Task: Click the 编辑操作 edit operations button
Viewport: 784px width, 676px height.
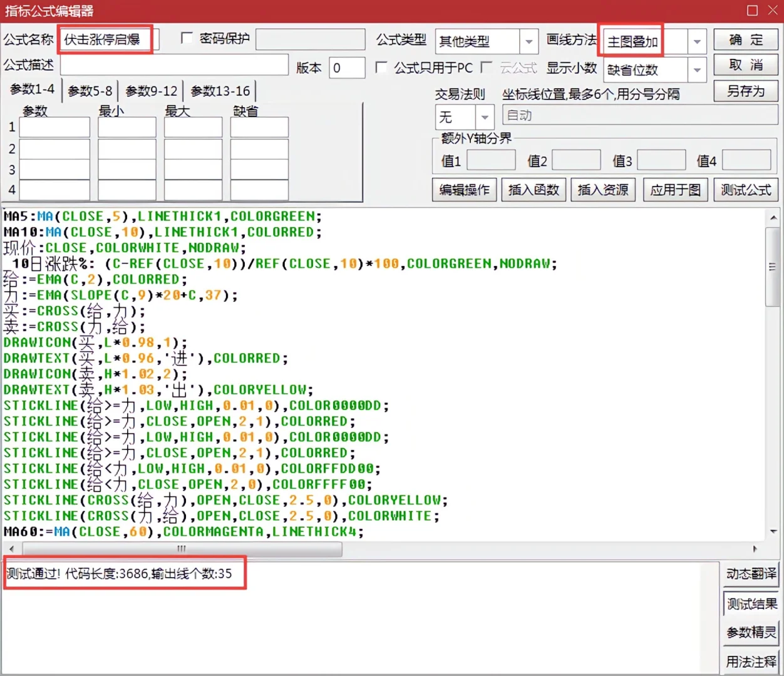Action: coord(464,190)
